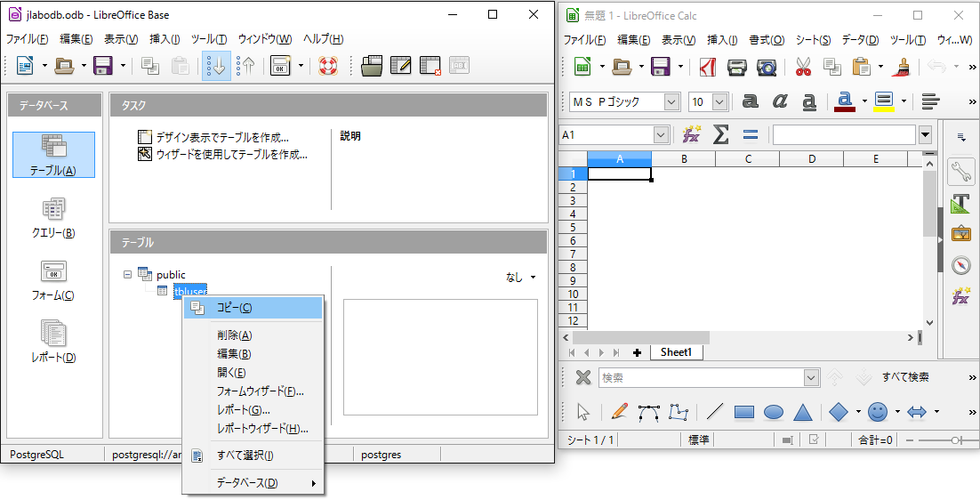Open the Gallery icon in Calc sidebar
This screenshot has height=500, width=980.
[960, 234]
